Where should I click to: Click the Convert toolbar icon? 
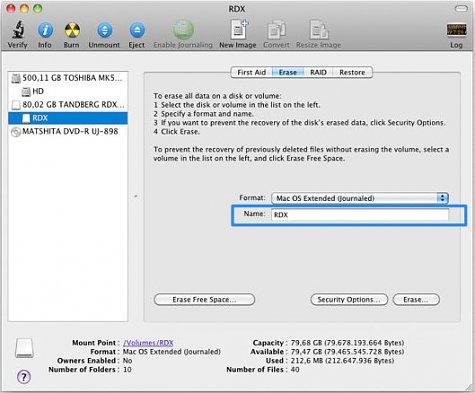click(276, 30)
